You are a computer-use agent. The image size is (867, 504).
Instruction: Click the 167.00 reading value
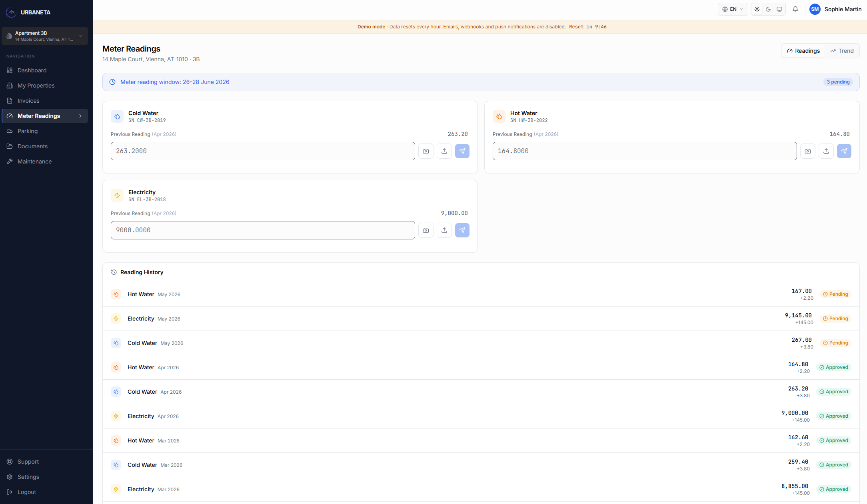point(801,291)
